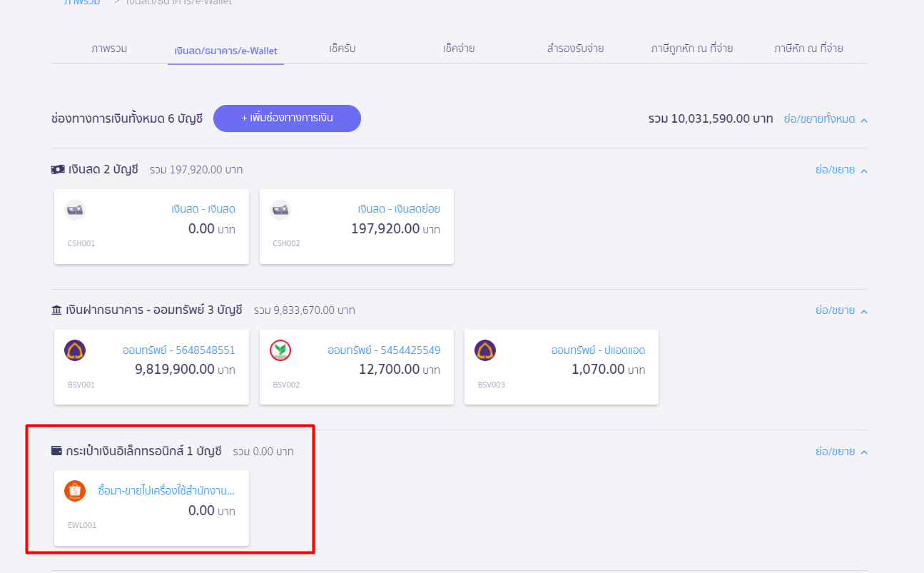The height and width of the screenshot is (573, 924).
Task: Open the ภาษีถูกหัก ณ ที่จ่าย tab
Action: 692,49
